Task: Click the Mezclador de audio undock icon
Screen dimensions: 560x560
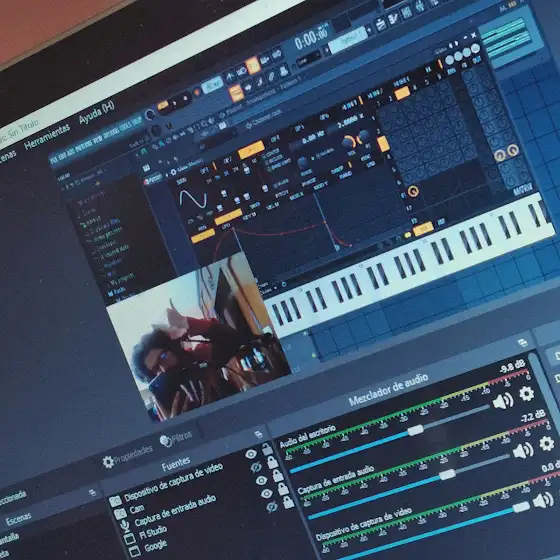Action: click(x=522, y=343)
